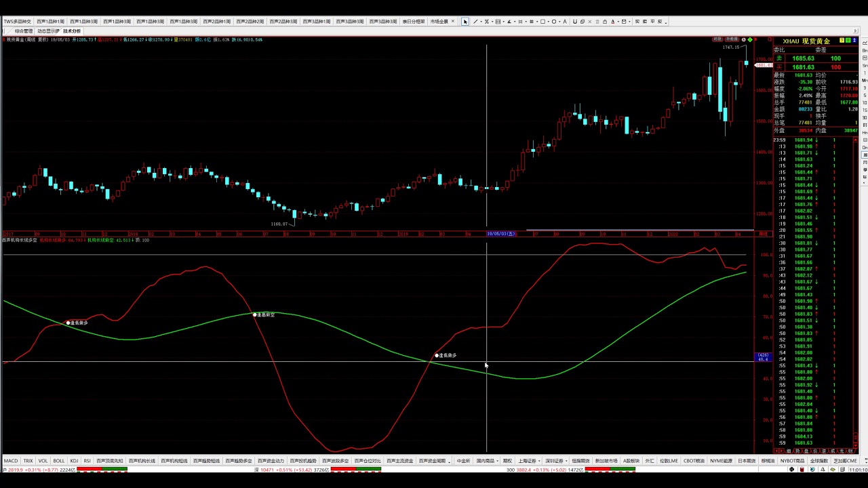Click the save drawings icon

tap(624, 22)
